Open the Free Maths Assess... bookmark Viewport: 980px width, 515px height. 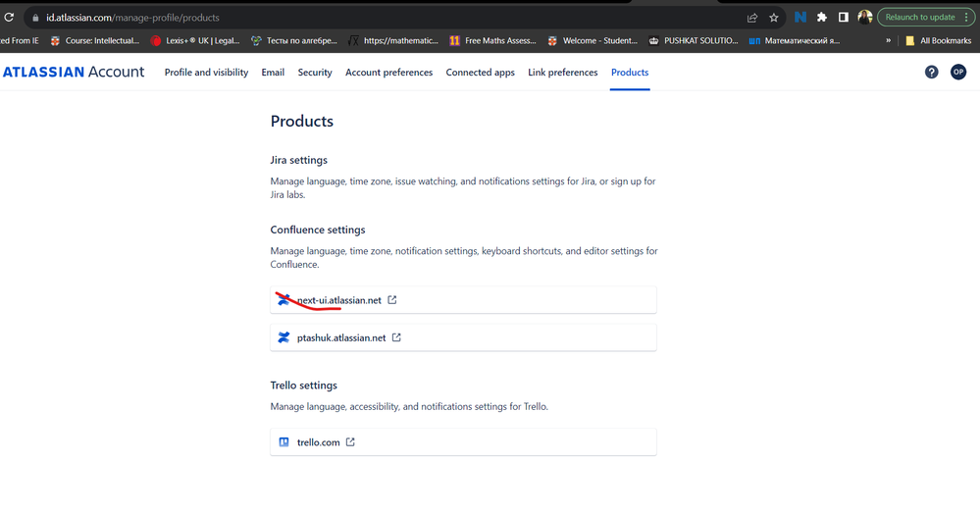tap(492, 40)
